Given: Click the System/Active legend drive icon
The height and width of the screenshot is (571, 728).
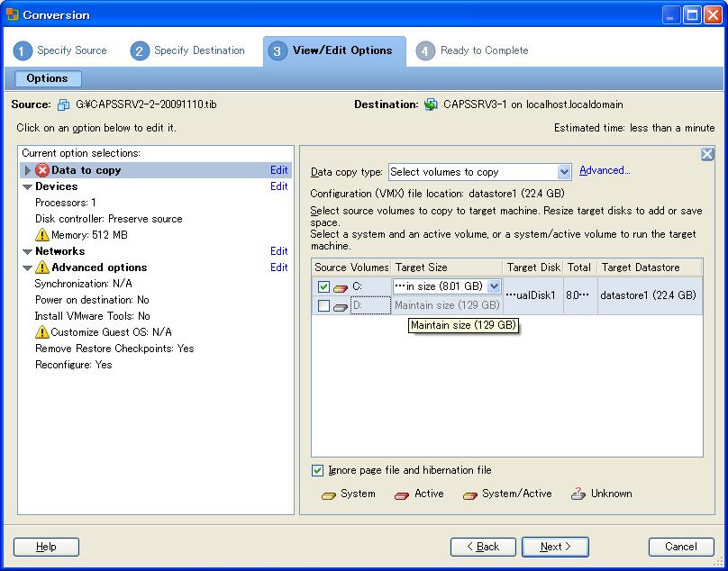Looking at the screenshot, I should [469, 495].
